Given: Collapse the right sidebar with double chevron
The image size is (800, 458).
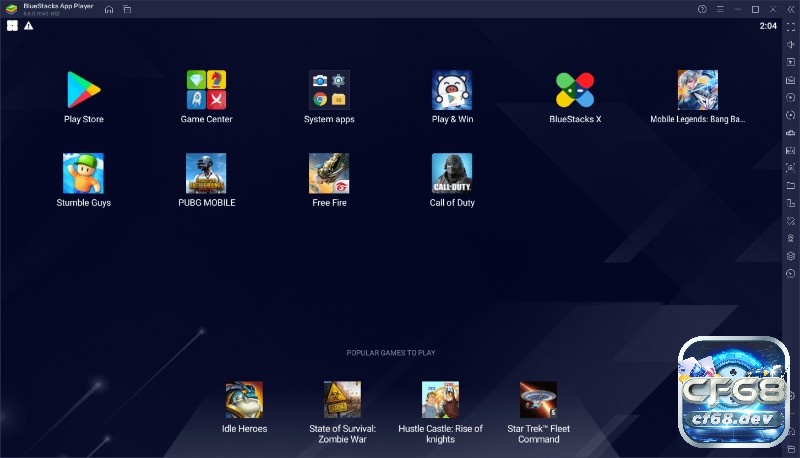Looking at the screenshot, I should (791, 9).
